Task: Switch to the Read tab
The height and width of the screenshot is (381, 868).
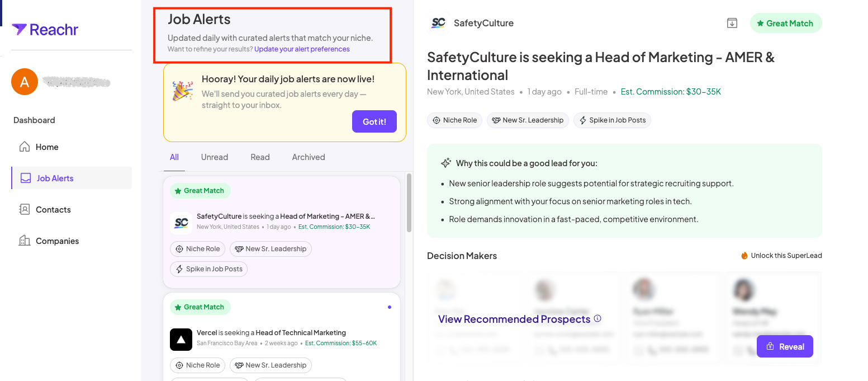Action: coord(260,157)
